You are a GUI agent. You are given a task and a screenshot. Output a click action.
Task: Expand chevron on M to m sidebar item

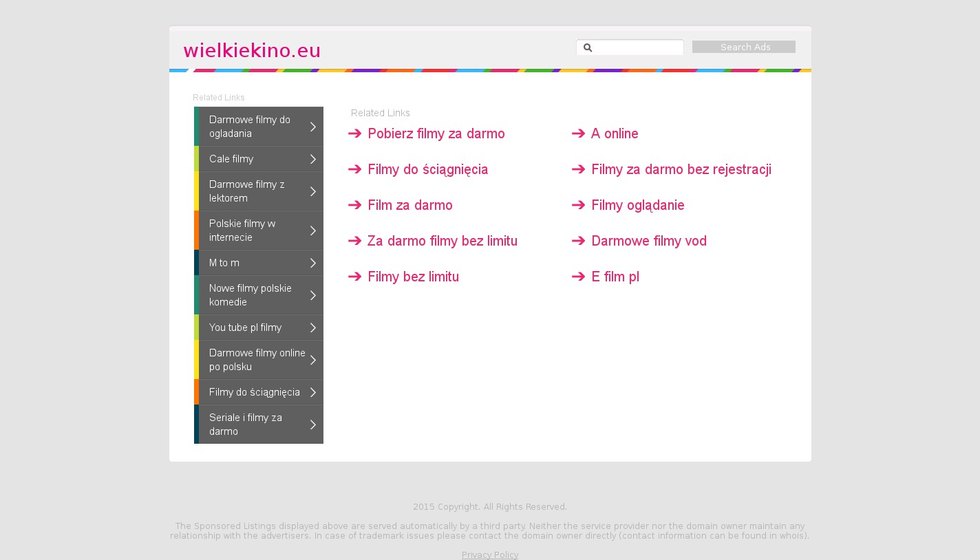pyautogui.click(x=313, y=263)
